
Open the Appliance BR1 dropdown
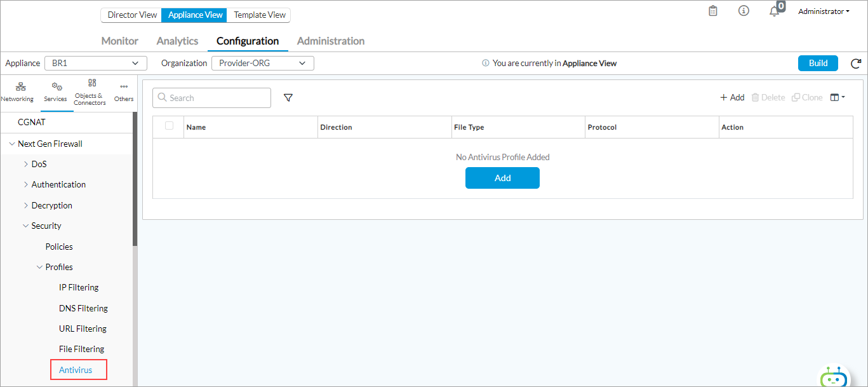click(95, 63)
